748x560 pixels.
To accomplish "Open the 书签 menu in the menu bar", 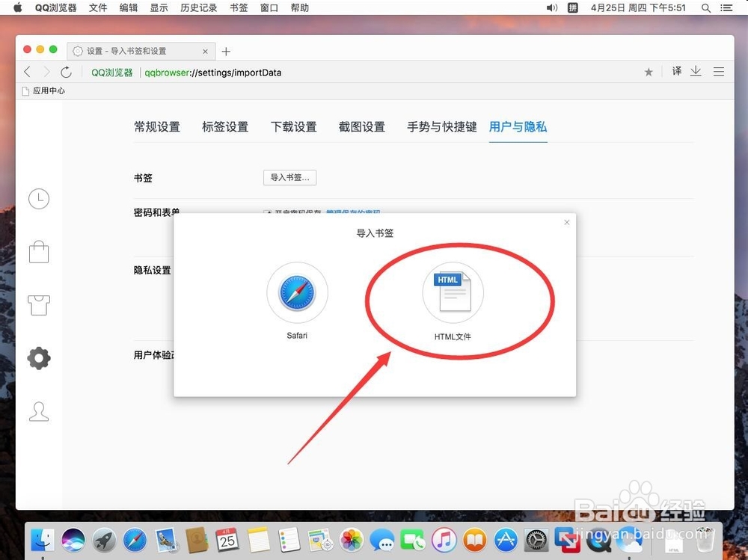I will pos(239,7).
